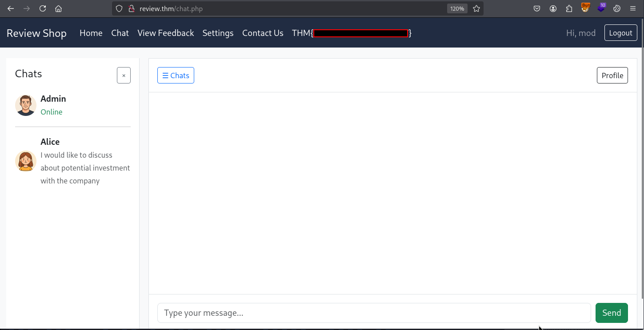Click the purple extension icon with badge 10

coord(601,8)
